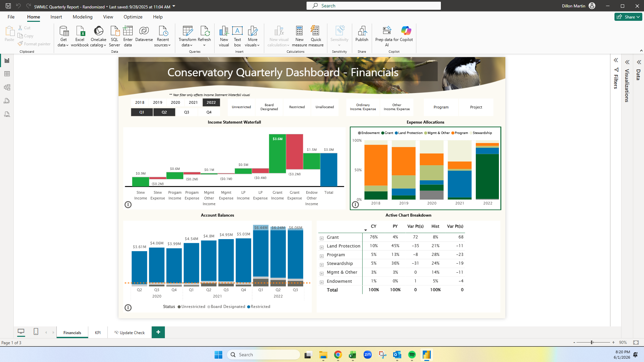This screenshot has width=644, height=362.
Task: Select the Program slicer button
Action: [441, 107]
